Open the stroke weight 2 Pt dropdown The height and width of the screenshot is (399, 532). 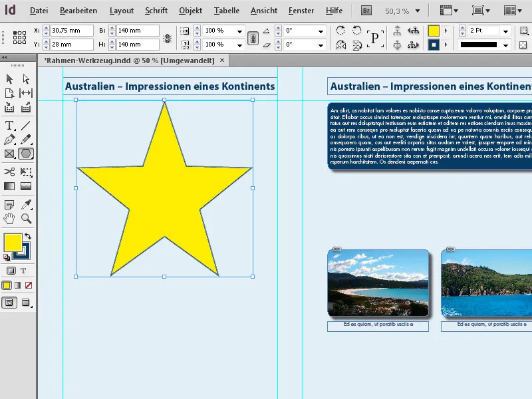coord(505,31)
